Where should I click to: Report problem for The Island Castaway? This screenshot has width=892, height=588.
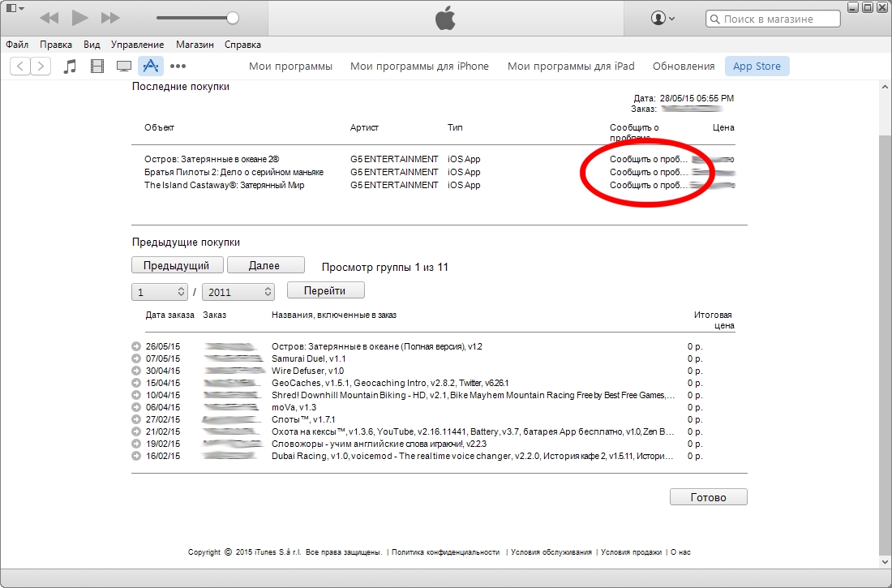click(x=649, y=185)
